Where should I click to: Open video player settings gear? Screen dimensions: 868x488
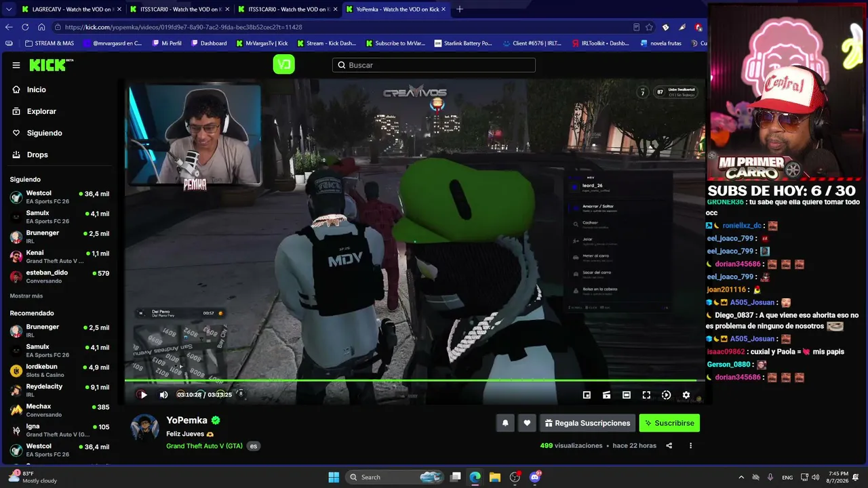(686, 395)
